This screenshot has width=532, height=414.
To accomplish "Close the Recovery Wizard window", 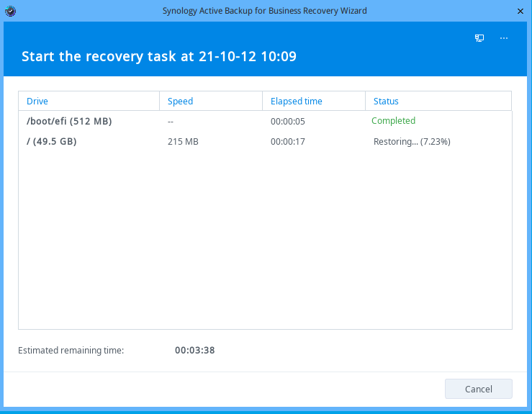I will 520,11.
